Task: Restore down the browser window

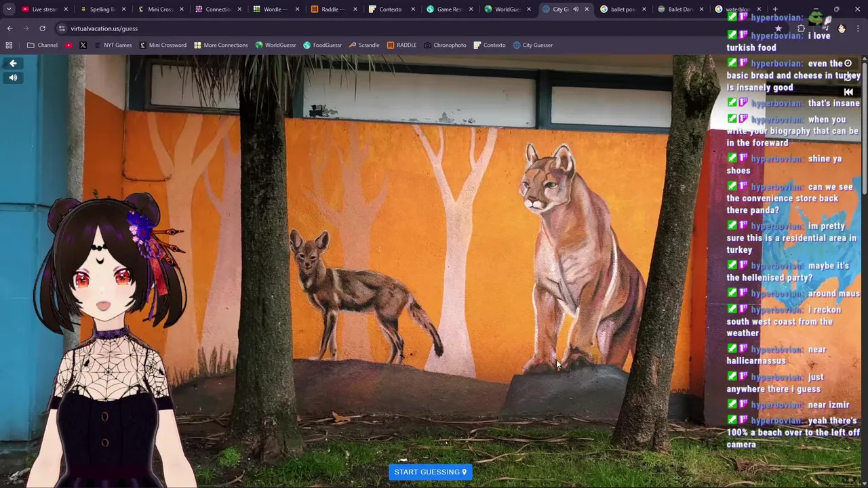Action: pyautogui.click(x=837, y=9)
